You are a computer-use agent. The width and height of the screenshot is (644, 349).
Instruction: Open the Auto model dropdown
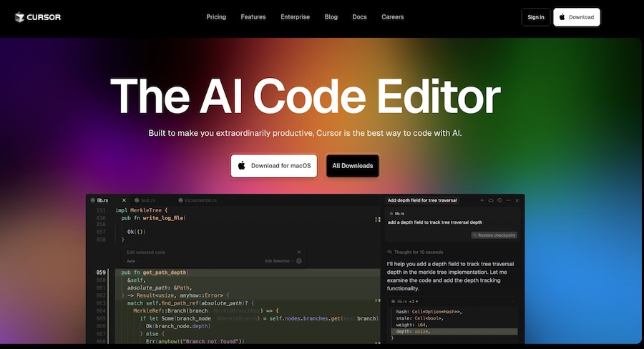pyautogui.click(x=131, y=261)
